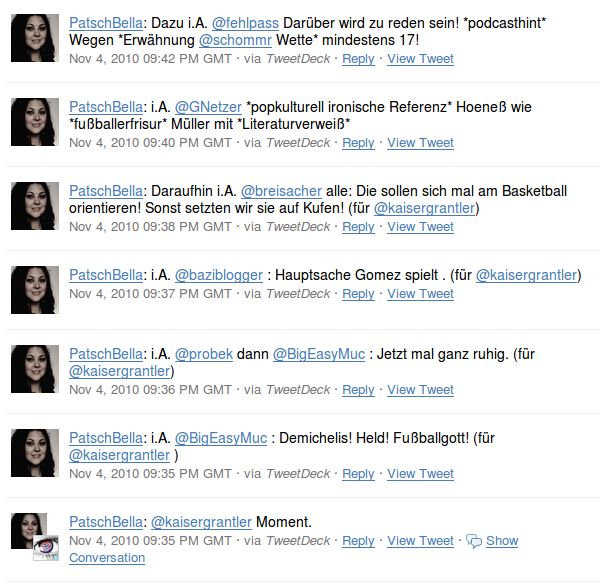The image size is (606, 585).
Task: Open PatschBella username on the 09:36 PM tweet
Action: pos(106,354)
